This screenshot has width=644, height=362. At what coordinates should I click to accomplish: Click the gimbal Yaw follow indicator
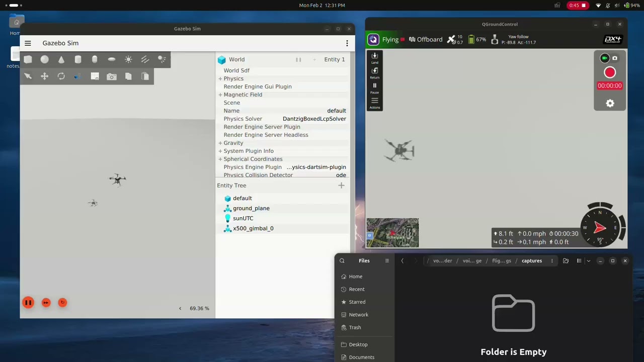513,39
